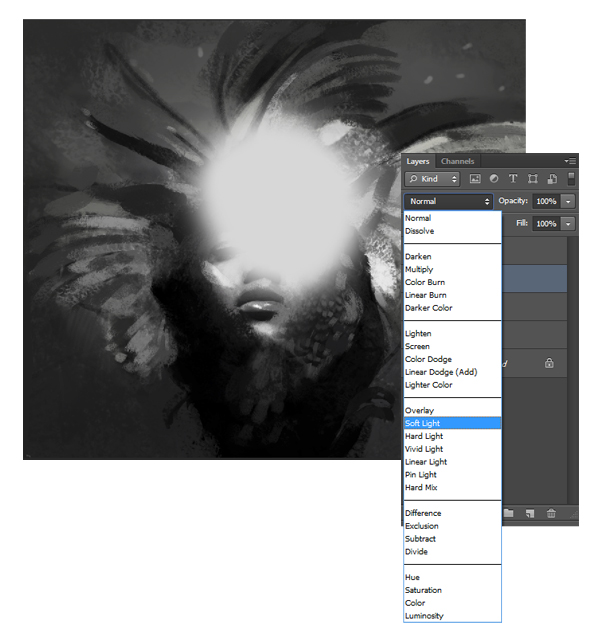
Task: Choose Screen blend mode
Action: click(x=452, y=347)
